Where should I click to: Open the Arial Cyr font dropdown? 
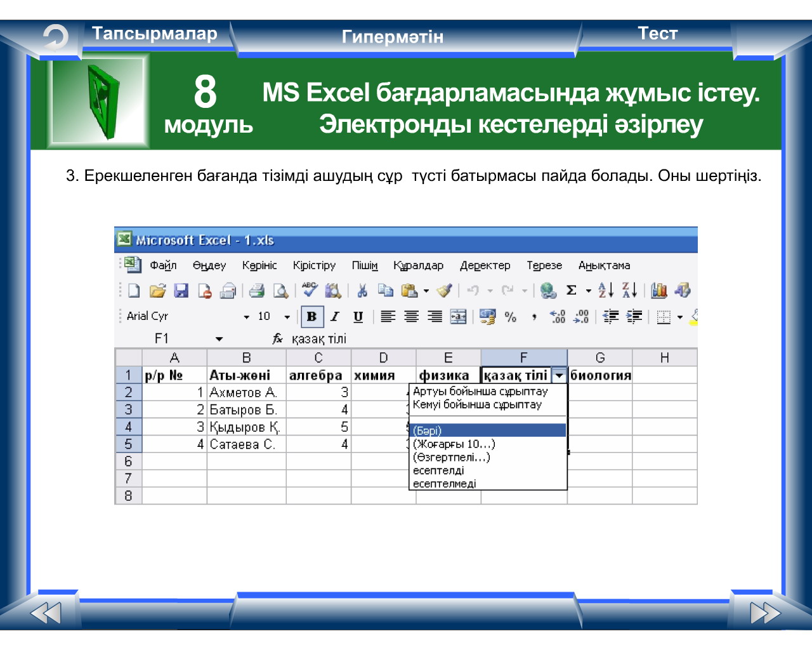[247, 317]
